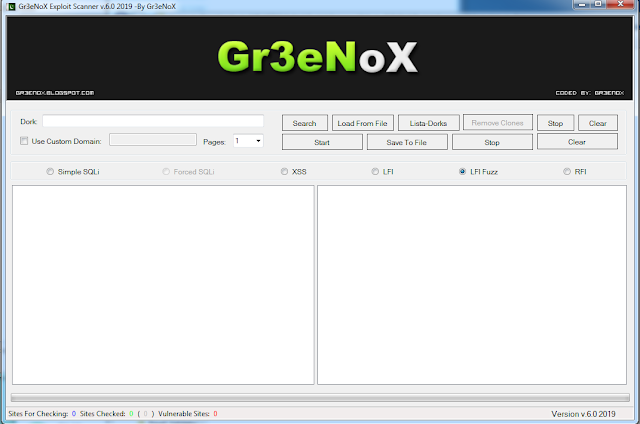
Task: Click the Lista-Dorks button
Action: coord(429,123)
